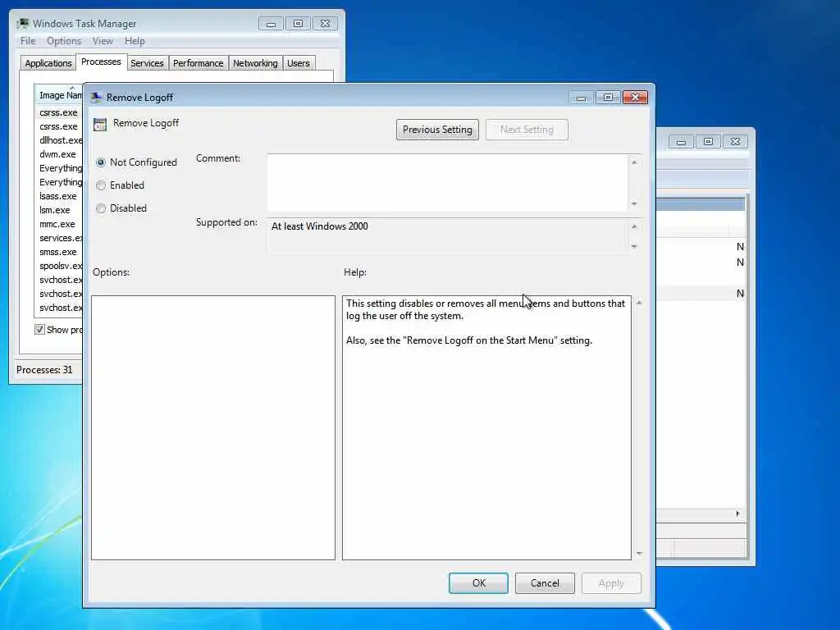Viewport: 840px width, 630px height.
Task: Click the Help description text area
Action: [486, 427]
